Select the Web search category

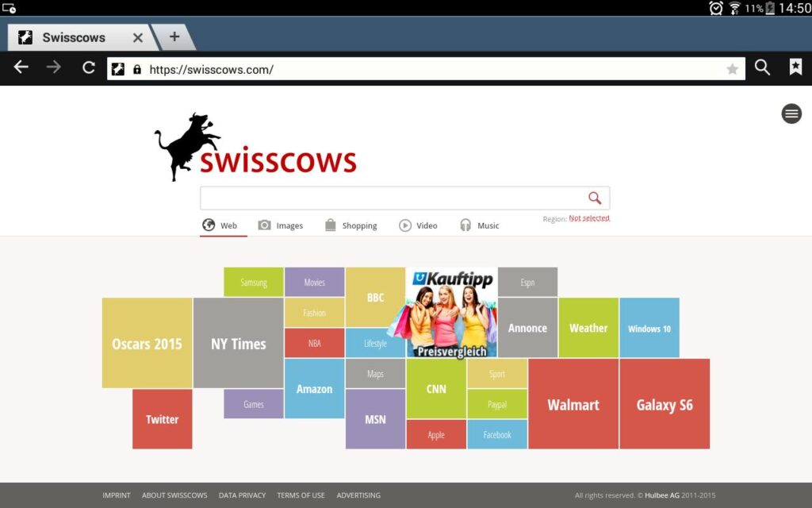[223, 225]
